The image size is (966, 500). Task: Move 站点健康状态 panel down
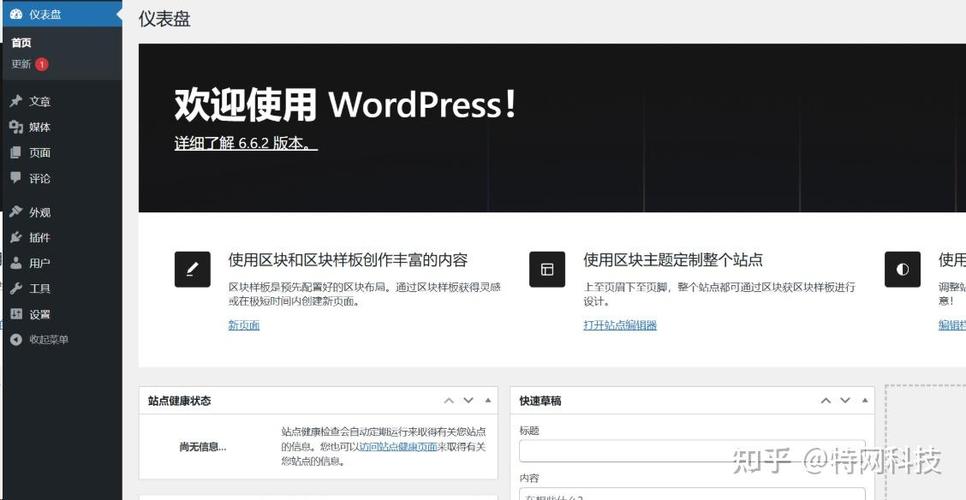tap(468, 401)
